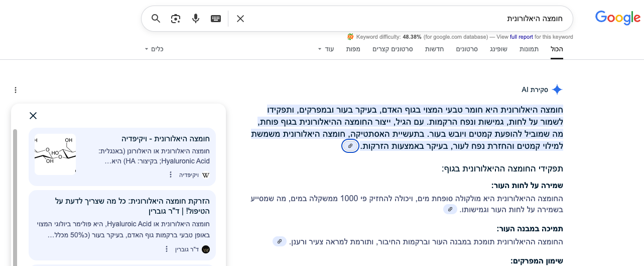Image resolution: width=644 pixels, height=266 pixels.
Task: Switch to the סרטונים קצרים tab
Action: (393, 49)
